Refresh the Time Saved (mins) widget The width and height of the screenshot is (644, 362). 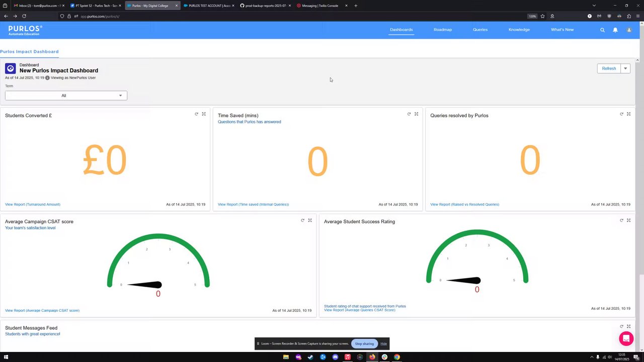tap(409, 114)
